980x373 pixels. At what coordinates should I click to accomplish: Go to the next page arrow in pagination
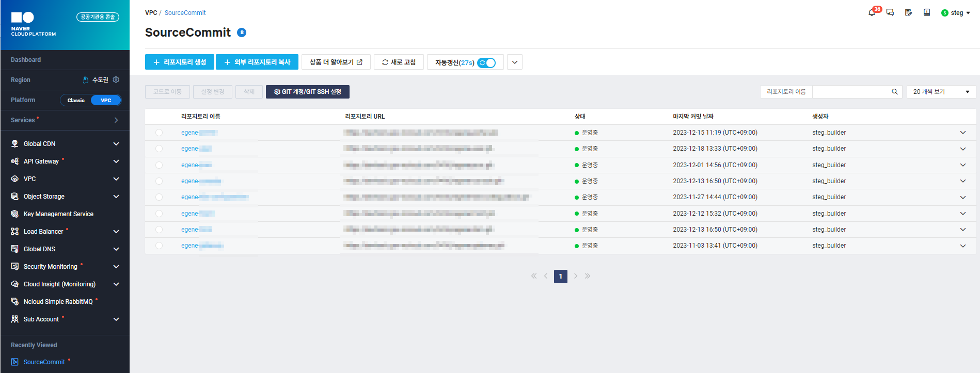(576, 276)
